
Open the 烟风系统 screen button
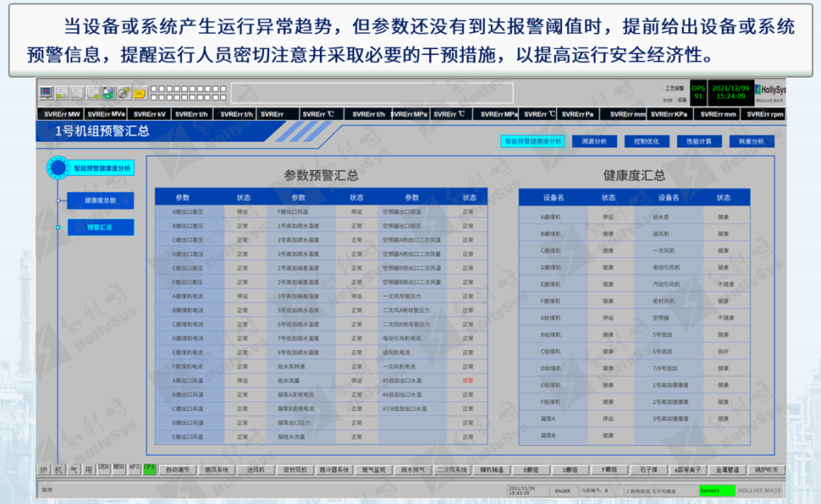point(218,468)
